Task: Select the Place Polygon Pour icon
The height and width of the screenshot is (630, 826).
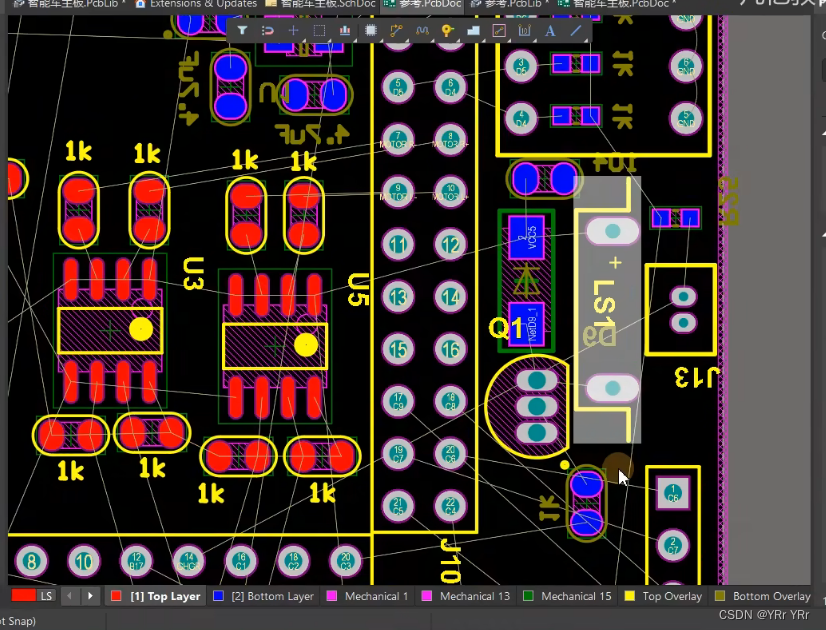Action: pyautogui.click(x=473, y=31)
